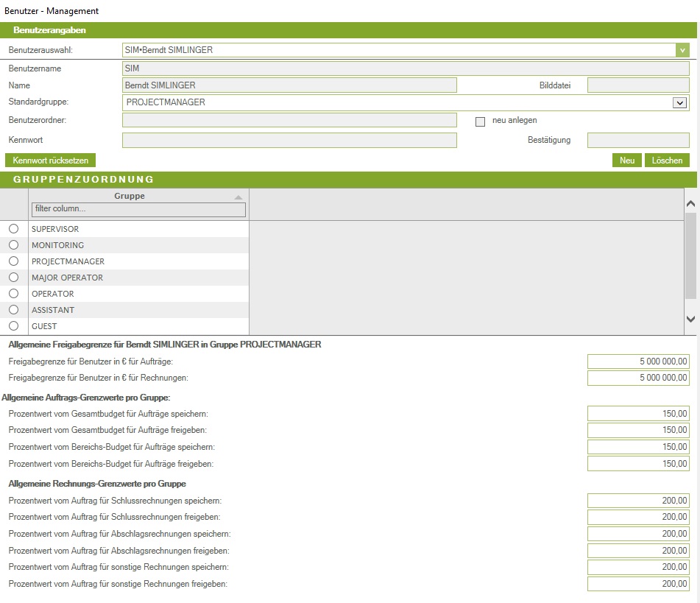Image resolution: width=700 pixels, height=603 pixels.
Task: Click the Neu button
Action: point(626,161)
